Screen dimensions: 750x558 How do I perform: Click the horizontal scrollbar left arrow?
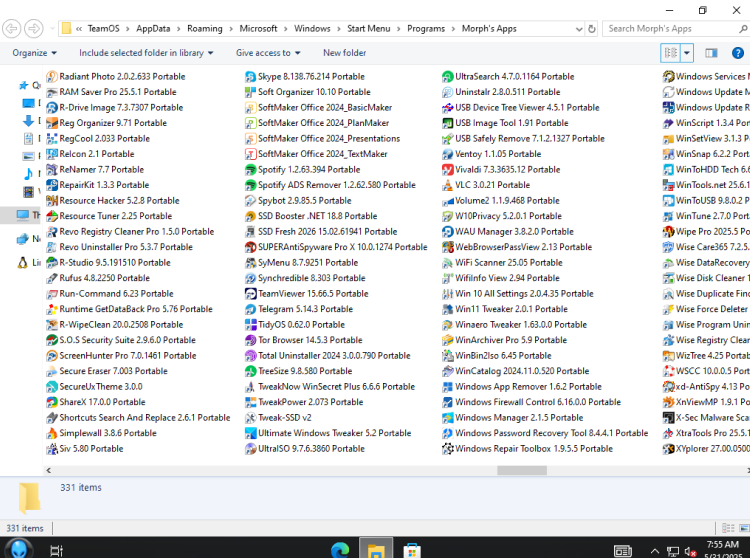48,470
